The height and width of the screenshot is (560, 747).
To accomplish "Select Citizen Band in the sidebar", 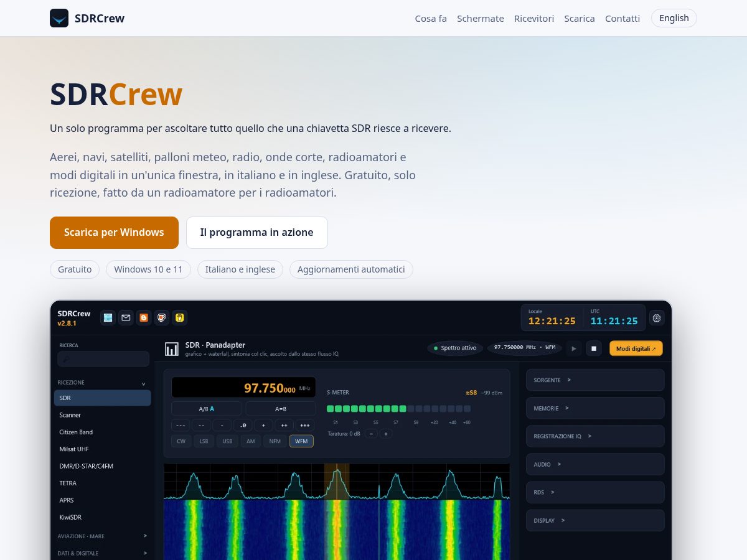I will 103,432.
